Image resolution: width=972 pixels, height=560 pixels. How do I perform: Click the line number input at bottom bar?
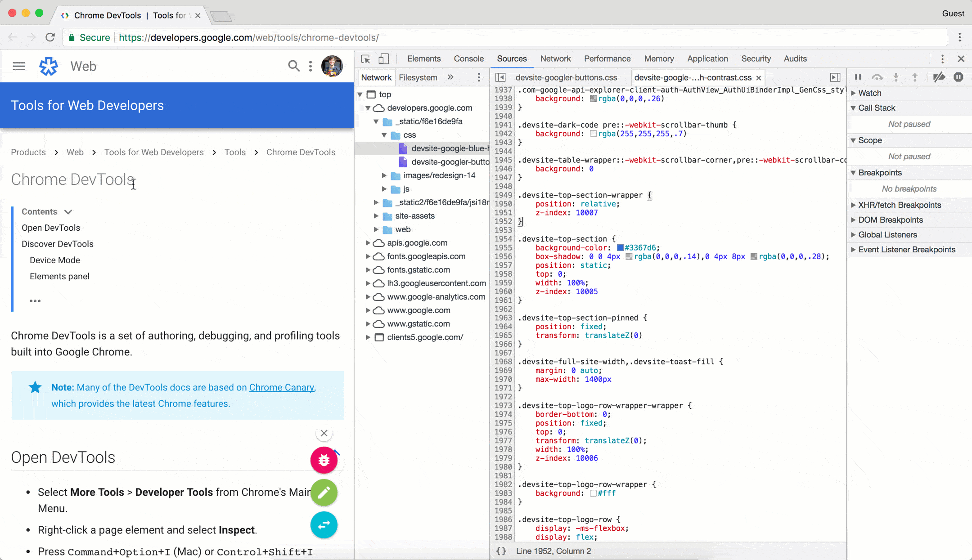(554, 551)
